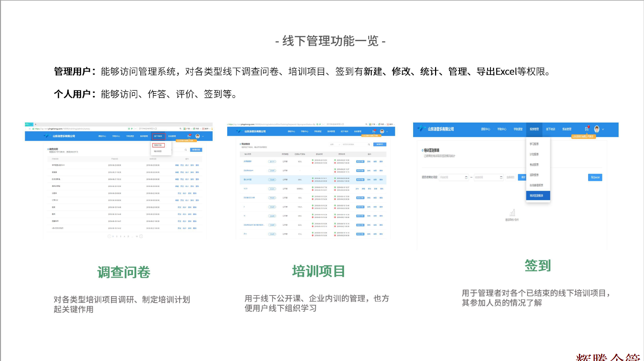Expand the chevron beside the 签到 screenshot avatar

pyautogui.click(x=603, y=129)
